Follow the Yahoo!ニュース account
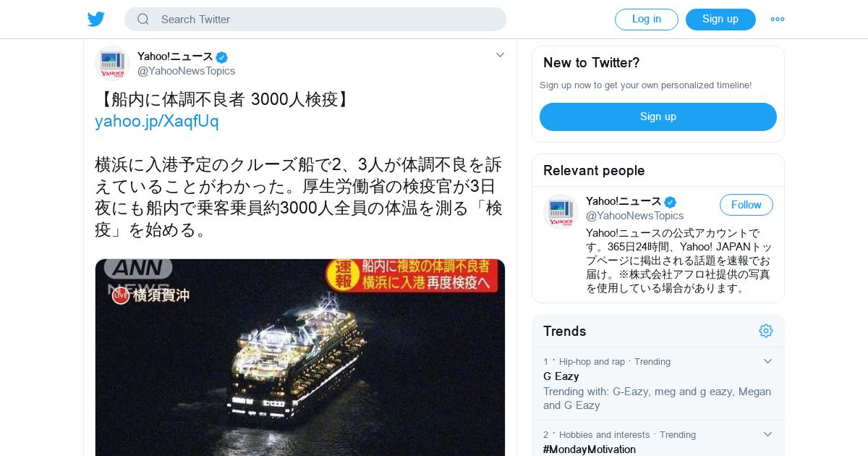 pyautogui.click(x=746, y=205)
